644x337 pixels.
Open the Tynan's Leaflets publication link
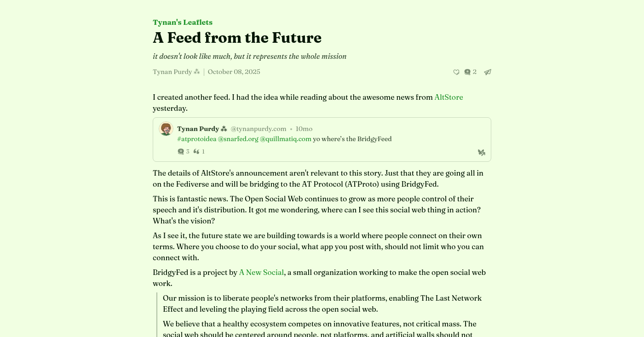point(183,22)
